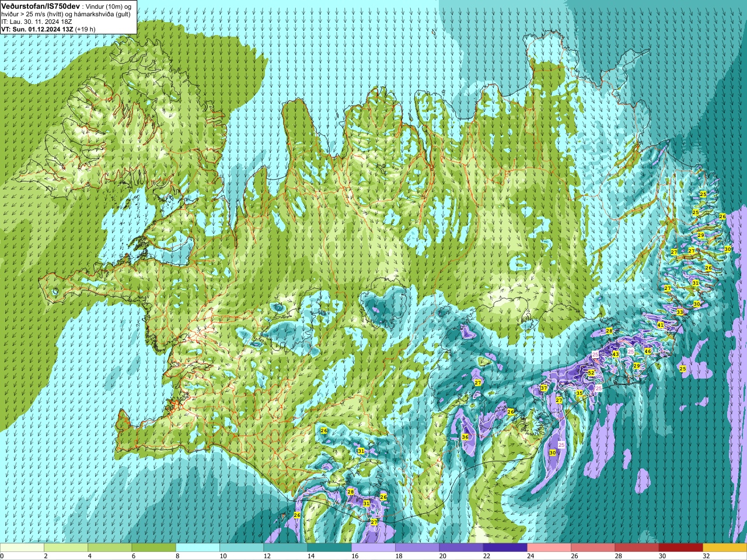The width and height of the screenshot is (747, 560).
Task: Click the legend scale tick label '24'
Action: coord(530,556)
